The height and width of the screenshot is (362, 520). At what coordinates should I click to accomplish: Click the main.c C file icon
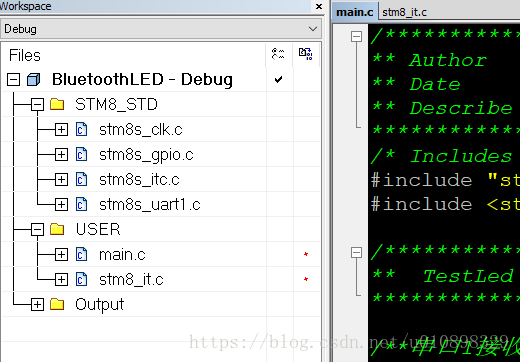coord(81,255)
